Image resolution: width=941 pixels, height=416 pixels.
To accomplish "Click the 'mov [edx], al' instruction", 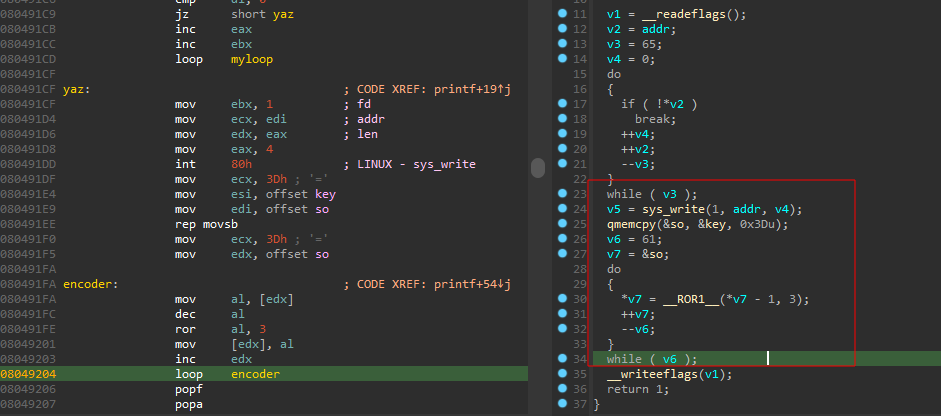I will (235, 345).
